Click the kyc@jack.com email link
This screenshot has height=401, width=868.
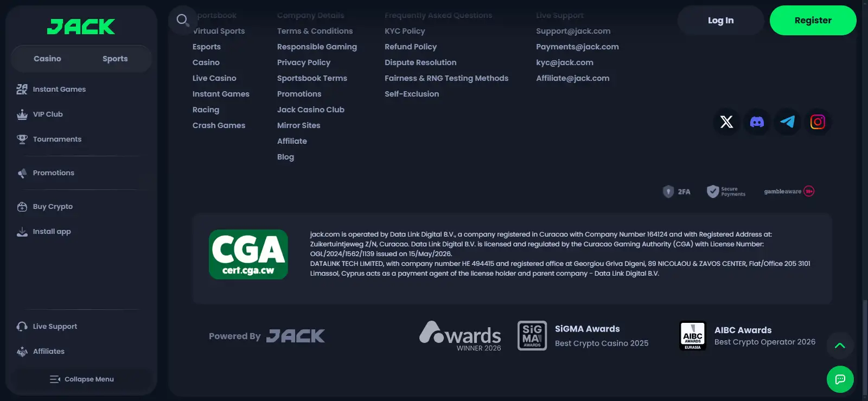coord(565,62)
